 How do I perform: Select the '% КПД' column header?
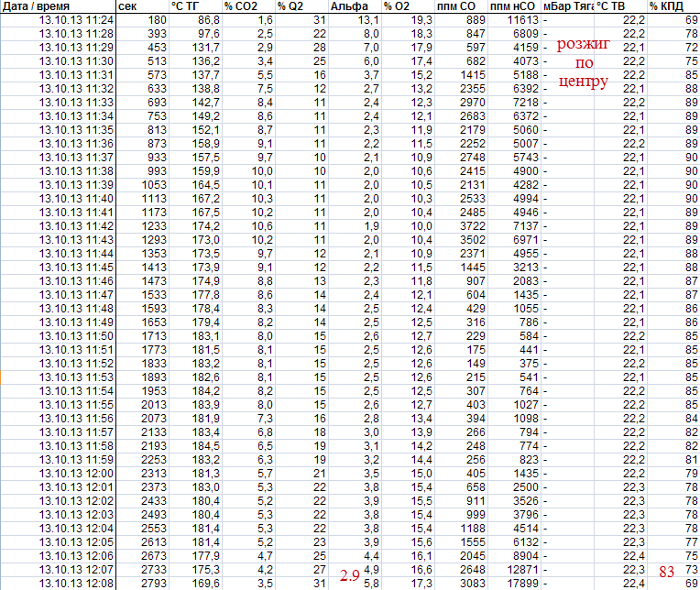click(x=664, y=6)
